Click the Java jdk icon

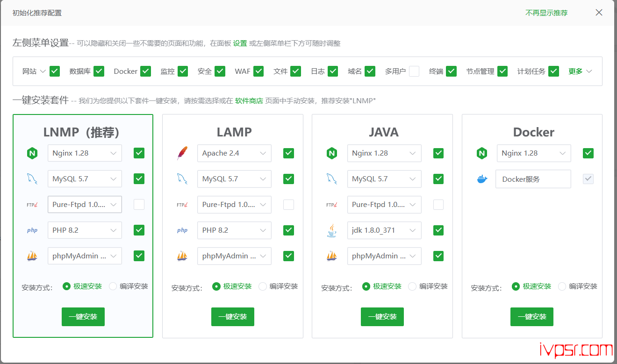point(331,230)
